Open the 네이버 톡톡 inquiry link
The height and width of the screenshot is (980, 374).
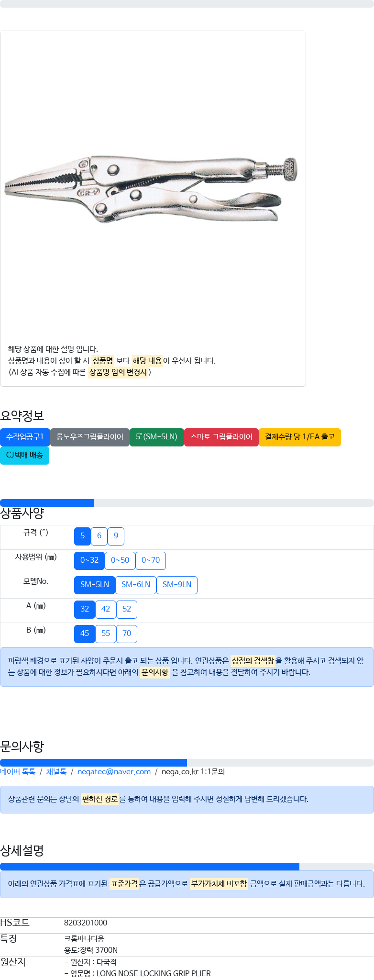click(18, 771)
